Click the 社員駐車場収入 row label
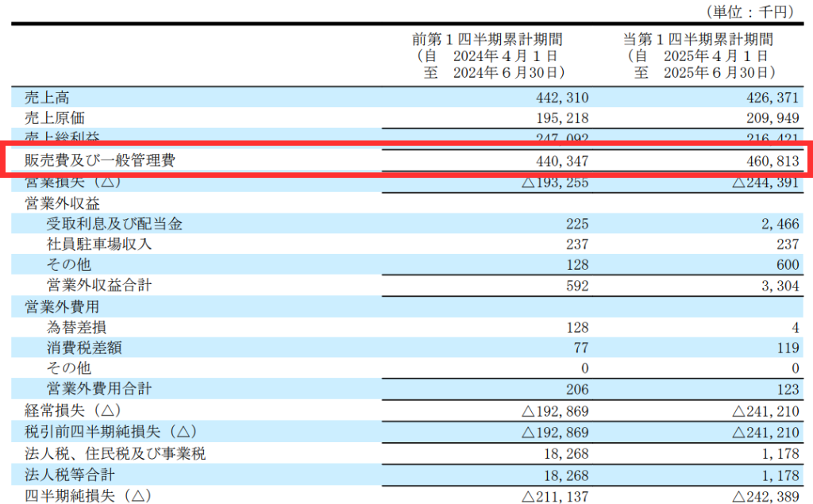Image resolution: width=813 pixels, height=504 pixels. (x=99, y=244)
